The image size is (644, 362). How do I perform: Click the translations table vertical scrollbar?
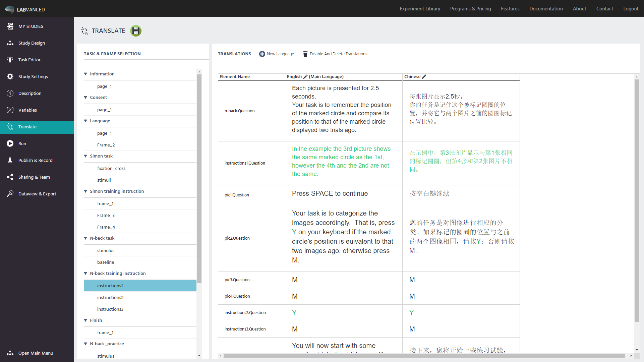636,201
